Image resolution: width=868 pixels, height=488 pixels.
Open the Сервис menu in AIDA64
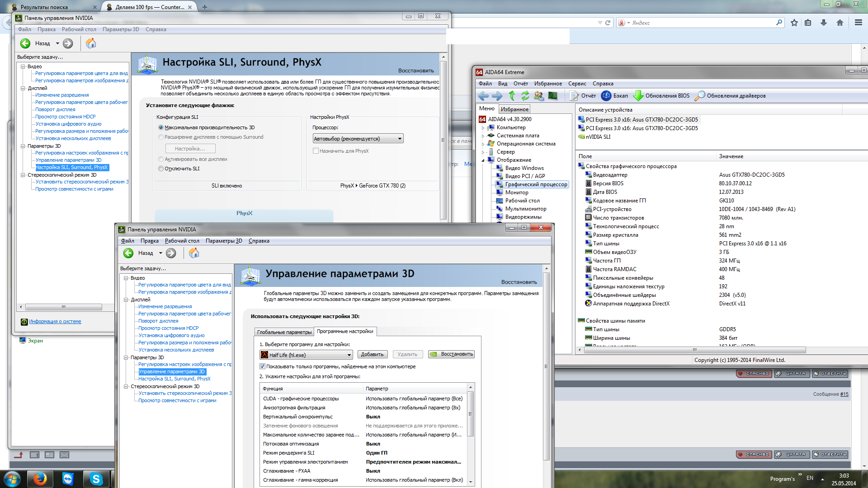point(577,84)
